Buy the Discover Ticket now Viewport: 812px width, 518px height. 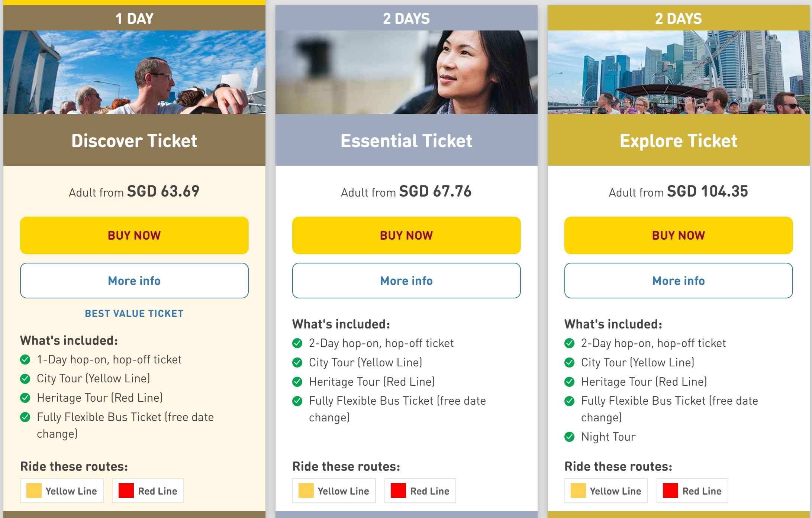(x=134, y=235)
